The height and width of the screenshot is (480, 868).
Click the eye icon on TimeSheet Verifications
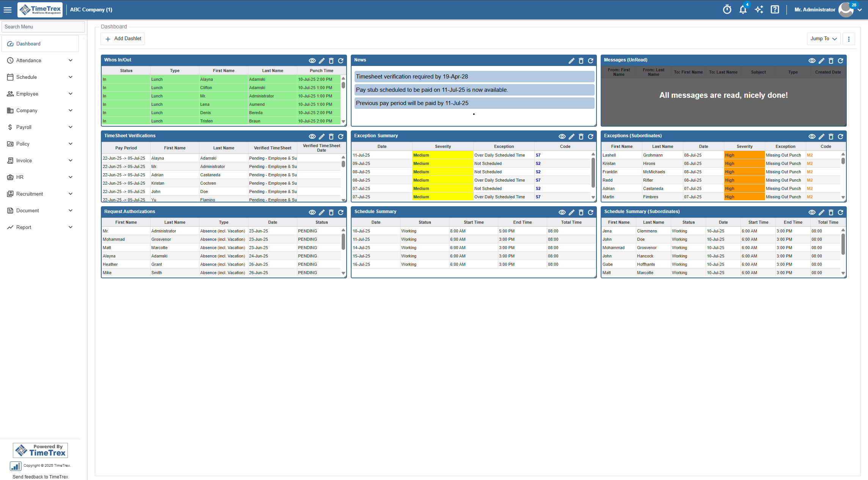(x=312, y=136)
